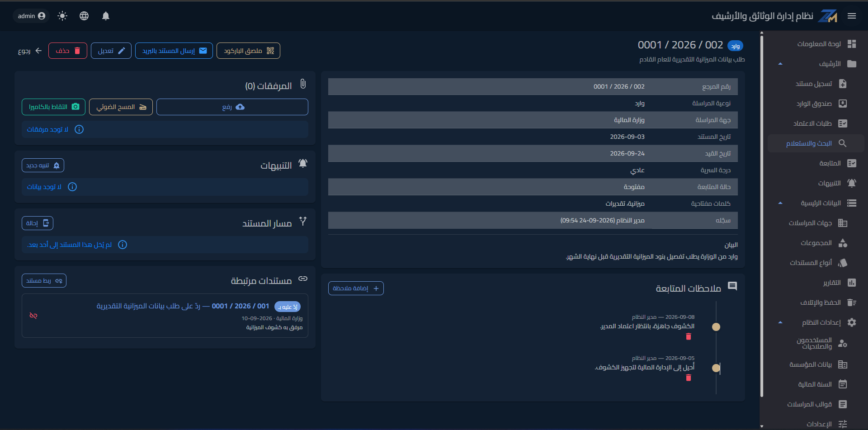
Task: Open الحفظ والإتلاف in sidebar
Action: [x=816, y=302]
